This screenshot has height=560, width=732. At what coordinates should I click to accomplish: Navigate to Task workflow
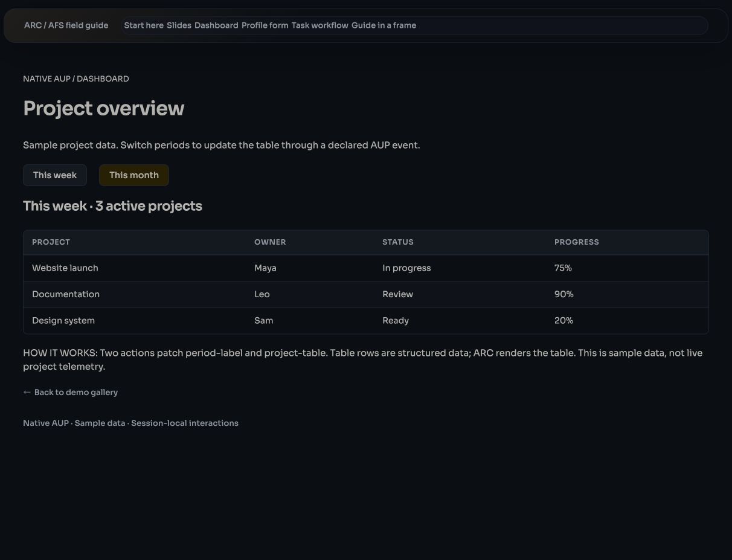(x=319, y=25)
